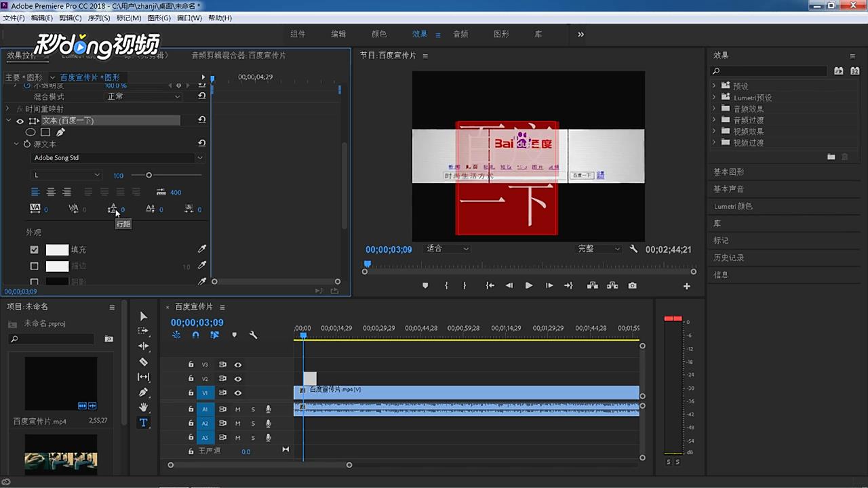This screenshot has width=868, height=488.
Task: Switch to 编辑 workspace tab
Action: tap(338, 34)
